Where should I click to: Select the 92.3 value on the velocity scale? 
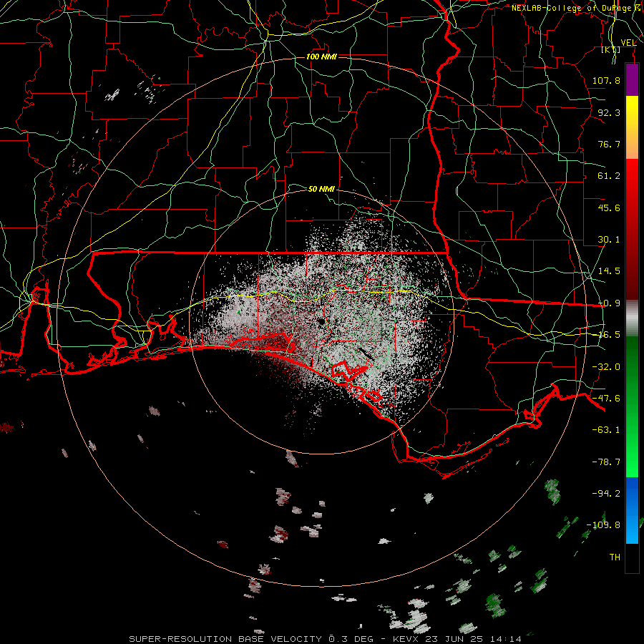609,112
